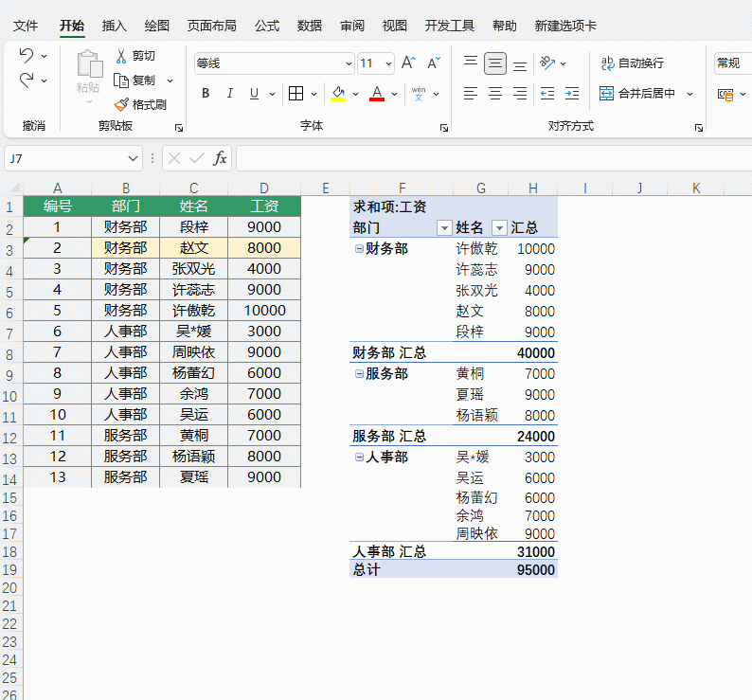Click the Format Painter brush icon
Image resolution: width=752 pixels, height=700 pixels.
tap(121, 105)
